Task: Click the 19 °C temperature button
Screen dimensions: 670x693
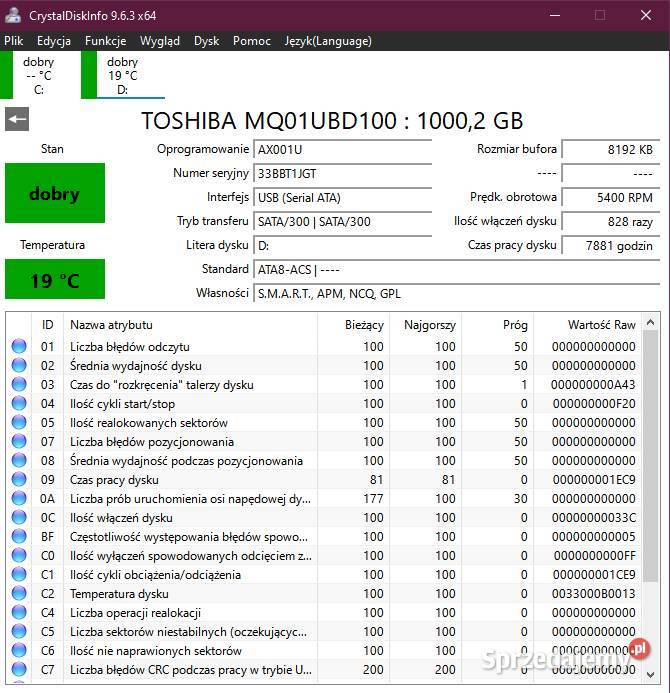Action: [55, 279]
